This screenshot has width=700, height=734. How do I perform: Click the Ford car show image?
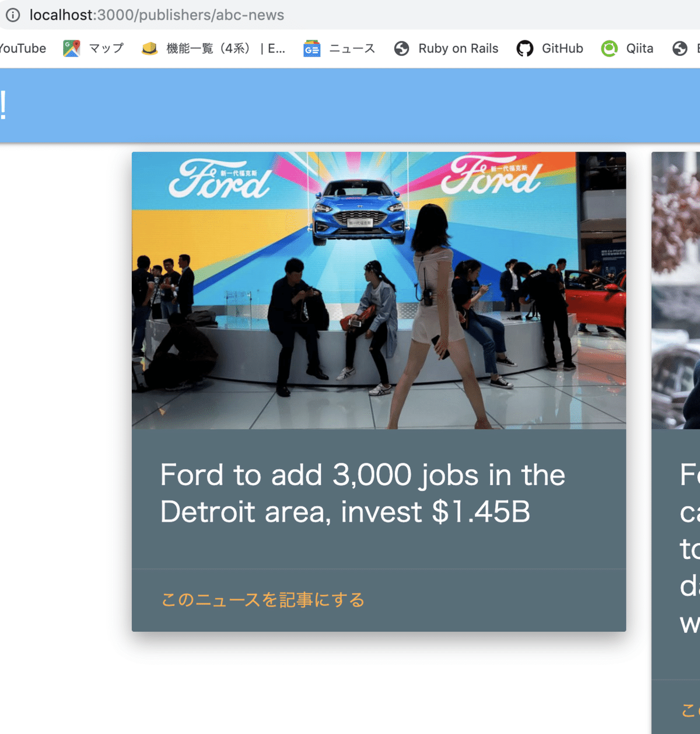coord(379,290)
